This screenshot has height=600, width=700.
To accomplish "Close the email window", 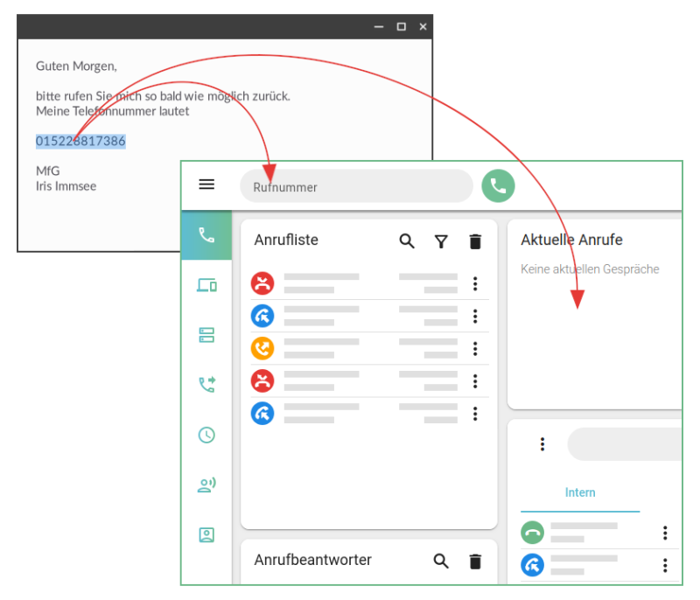I will [x=423, y=27].
